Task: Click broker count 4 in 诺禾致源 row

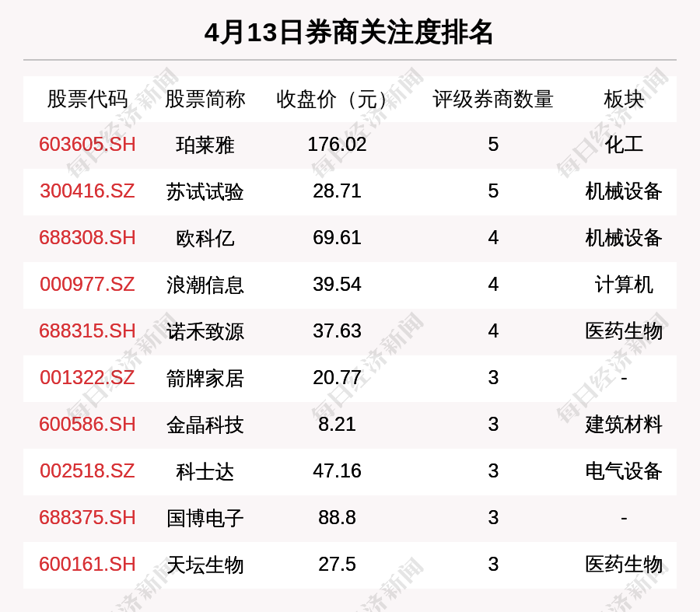Action: coord(493,331)
